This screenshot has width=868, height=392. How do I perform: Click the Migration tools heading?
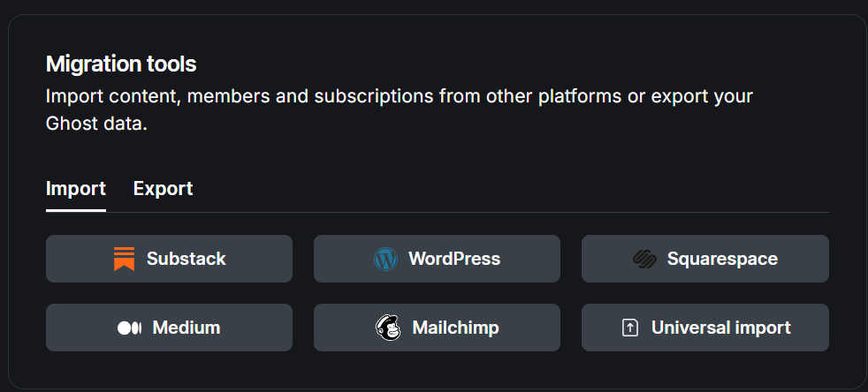pyautogui.click(x=121, y=64)
